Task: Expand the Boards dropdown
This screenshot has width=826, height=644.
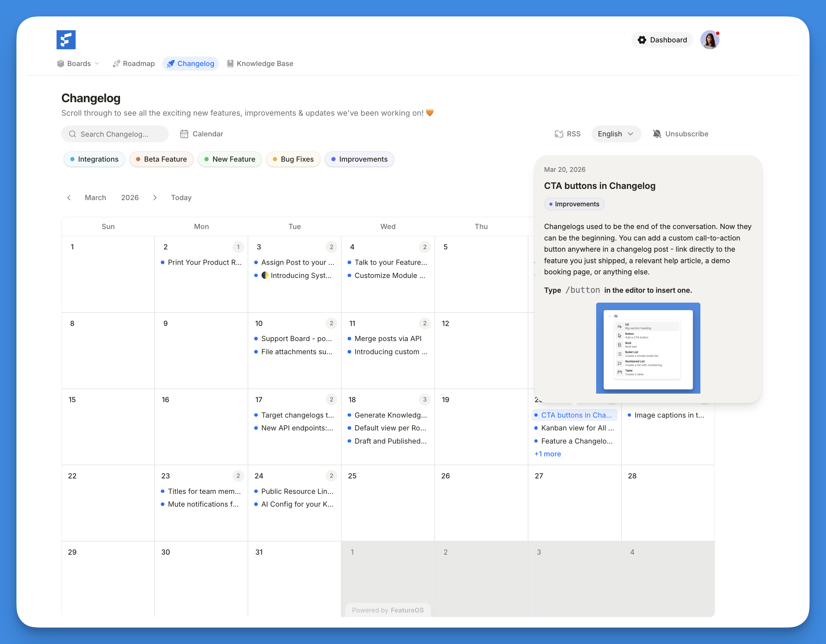Action: [78, 63]
